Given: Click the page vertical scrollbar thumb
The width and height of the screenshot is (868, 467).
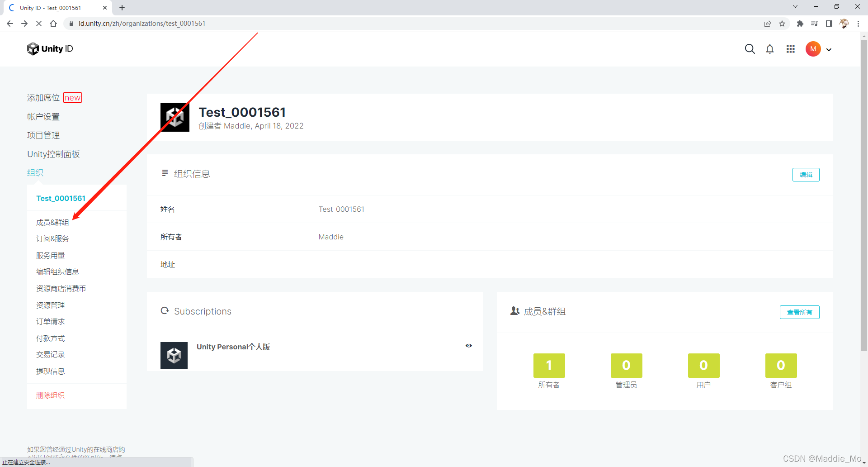Looking at the screenshot, I should pos(864,195).
